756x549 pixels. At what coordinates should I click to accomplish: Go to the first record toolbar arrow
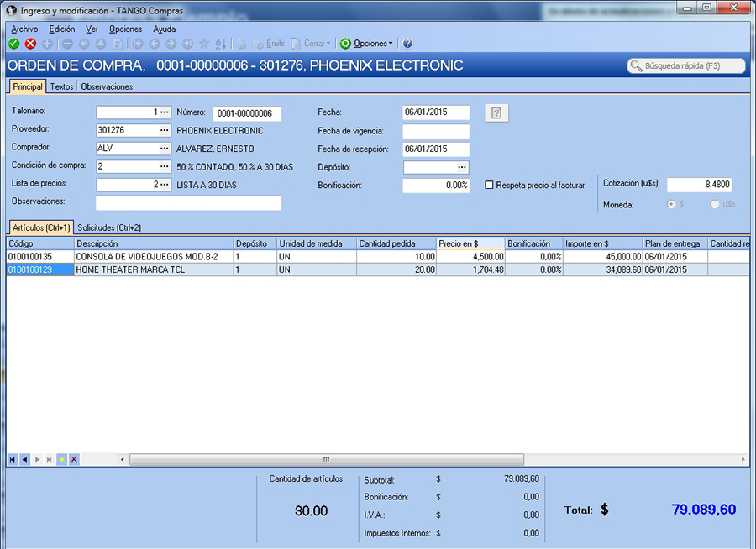click(x=138, y=44)
